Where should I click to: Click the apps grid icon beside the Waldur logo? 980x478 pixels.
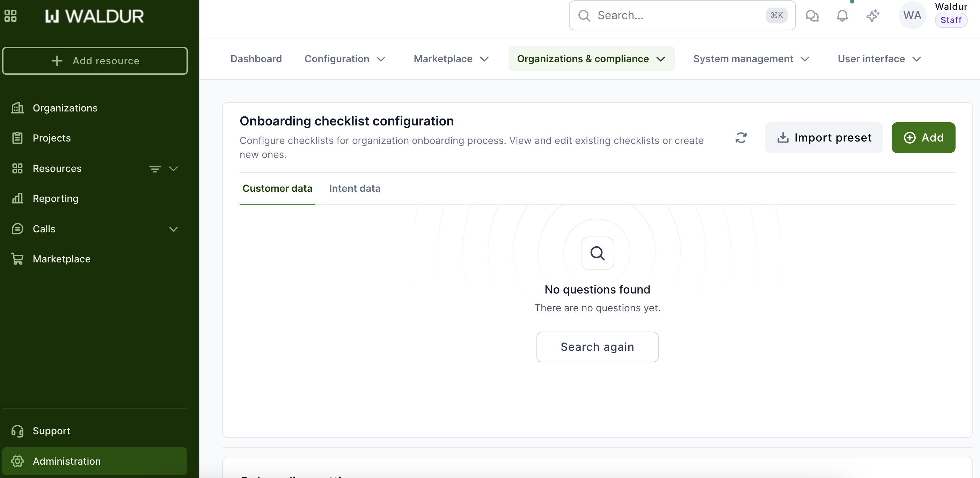pyautogui.click(x=10, y=16)
